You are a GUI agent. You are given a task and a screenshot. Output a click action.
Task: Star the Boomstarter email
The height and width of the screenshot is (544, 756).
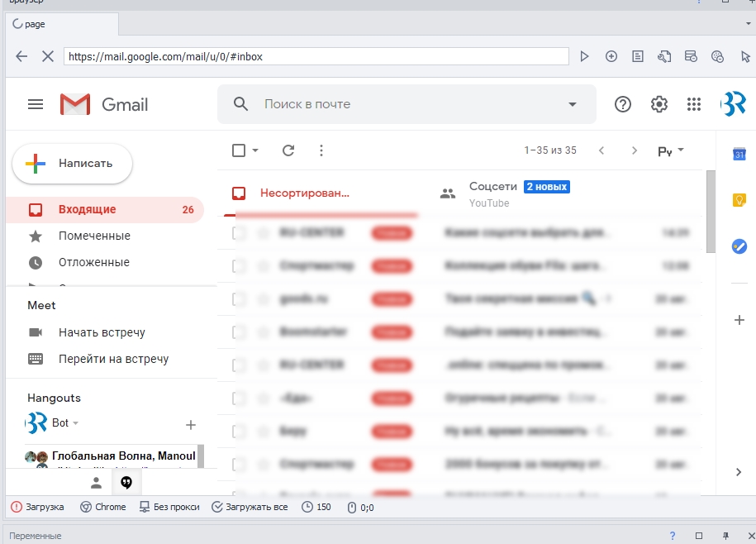pos(264,332)
